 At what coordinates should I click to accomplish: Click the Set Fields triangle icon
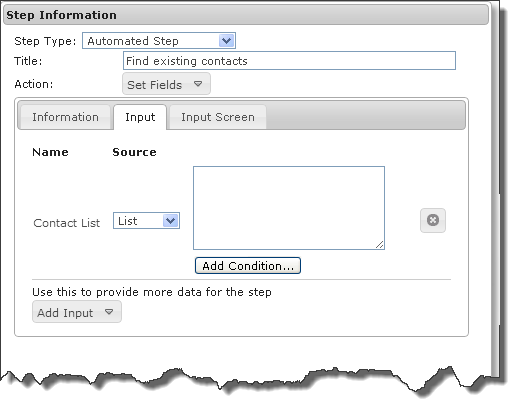coord(198,84)
